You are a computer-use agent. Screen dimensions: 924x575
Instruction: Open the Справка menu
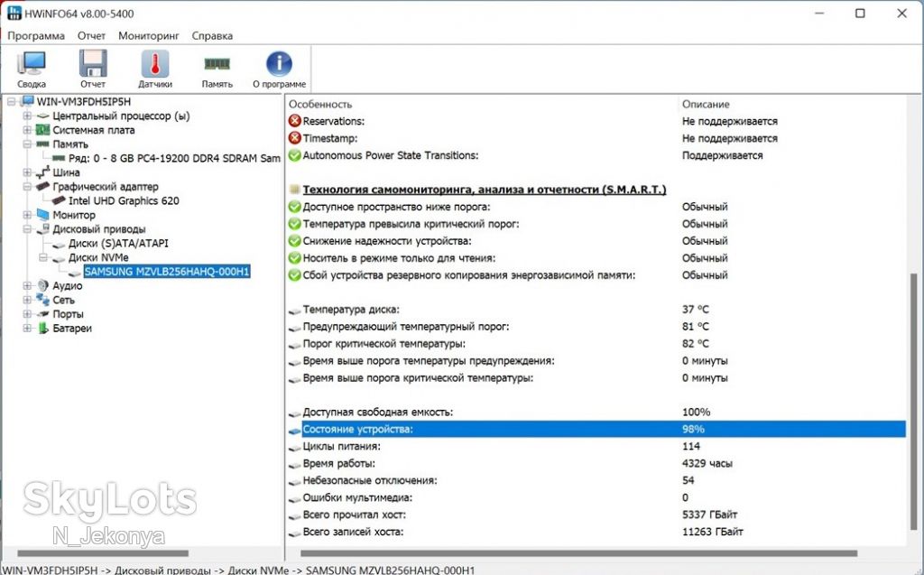pos(212,35)
